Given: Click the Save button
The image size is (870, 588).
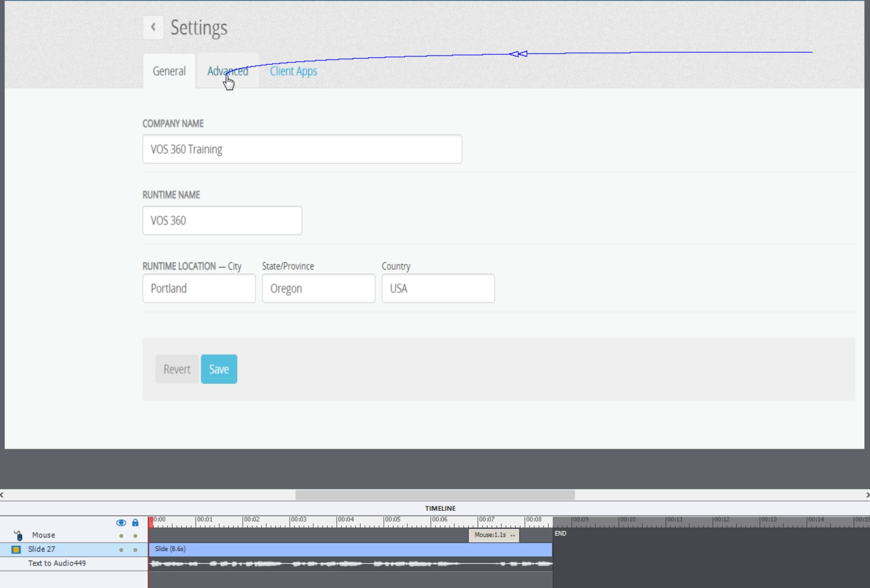Looking at the screenshot, I should [x=219, y=369].
